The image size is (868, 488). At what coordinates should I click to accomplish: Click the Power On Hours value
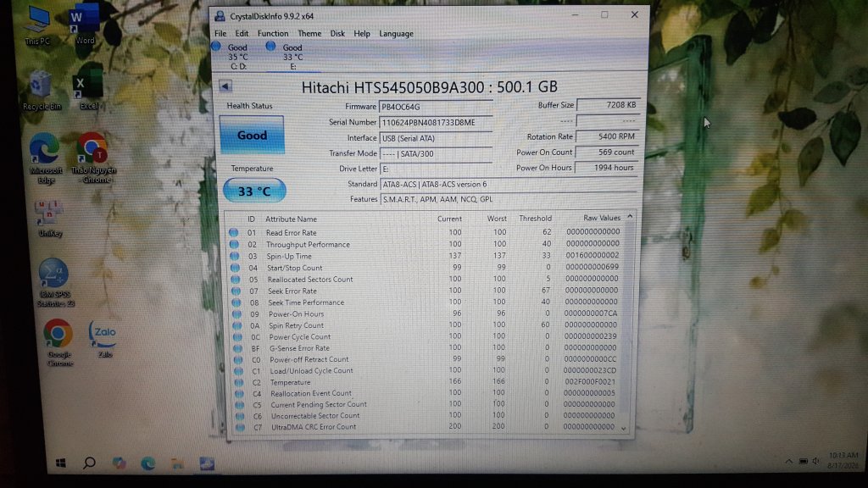point(607,168)
